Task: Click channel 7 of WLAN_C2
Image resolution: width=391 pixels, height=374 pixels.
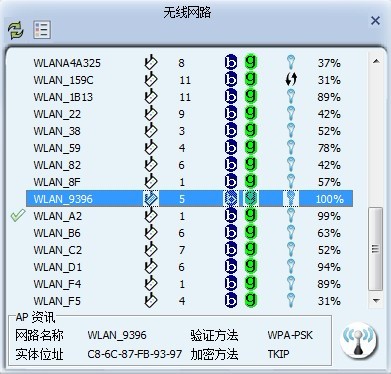Action: 181,250
